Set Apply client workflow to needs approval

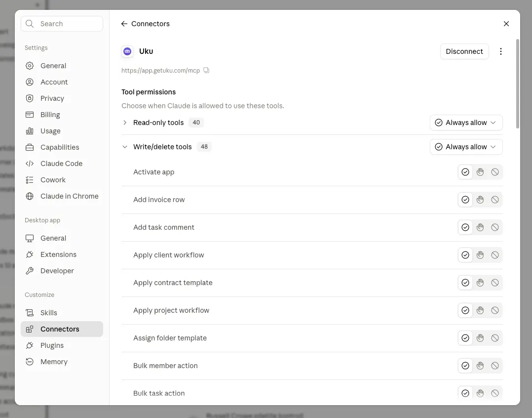pos(480,255)
